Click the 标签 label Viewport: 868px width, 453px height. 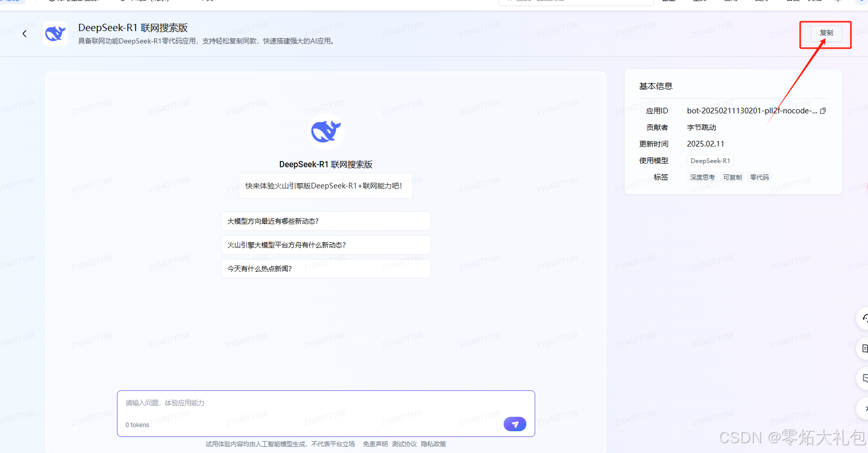point(661,177)
